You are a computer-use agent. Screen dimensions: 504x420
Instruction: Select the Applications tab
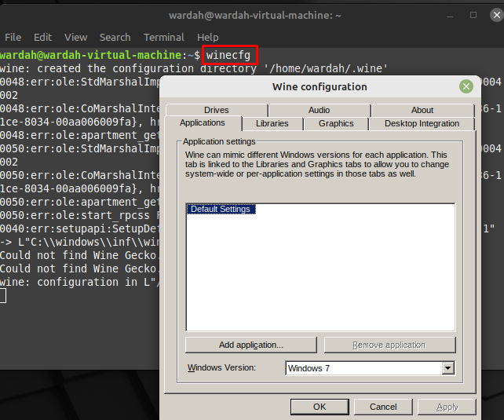[203, 123]
